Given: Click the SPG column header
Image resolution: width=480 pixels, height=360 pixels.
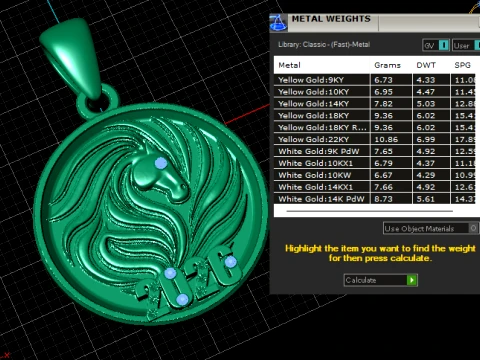Looking at the screenshot, I should click(463, 65).
